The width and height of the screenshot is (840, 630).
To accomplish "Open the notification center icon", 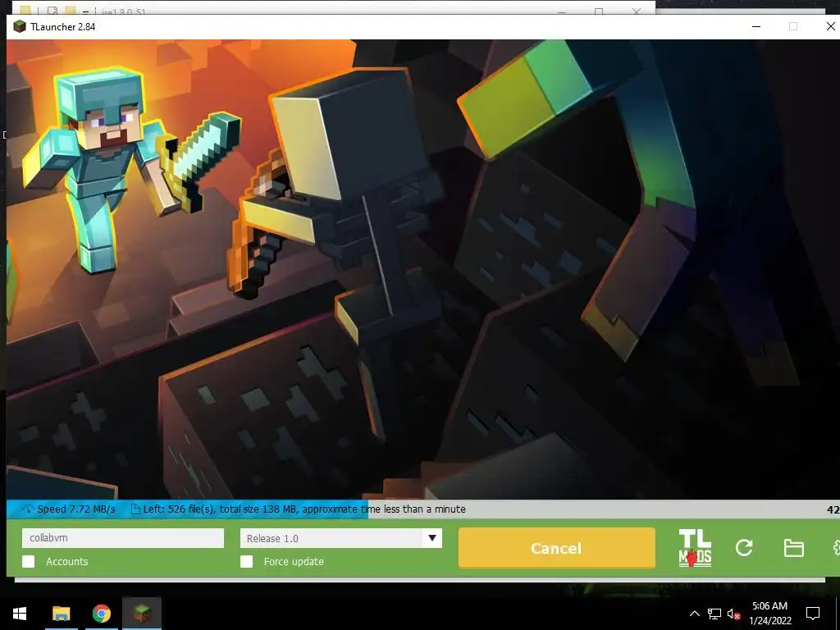I will pos(813,614).
